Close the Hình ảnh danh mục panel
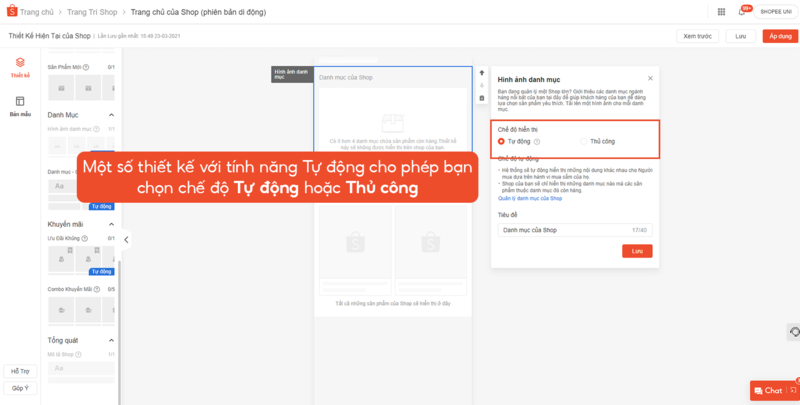 click(x=650, y=78)
